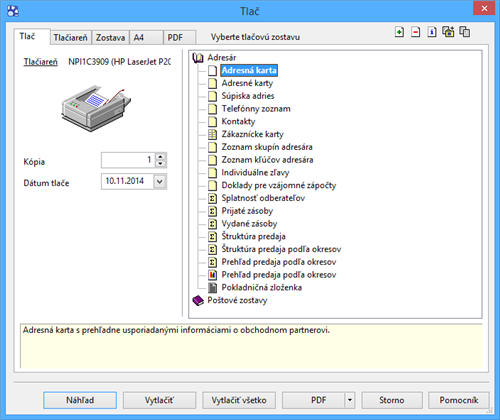
Task: Click the printer illustration image
Action: [x=96, y=108]
